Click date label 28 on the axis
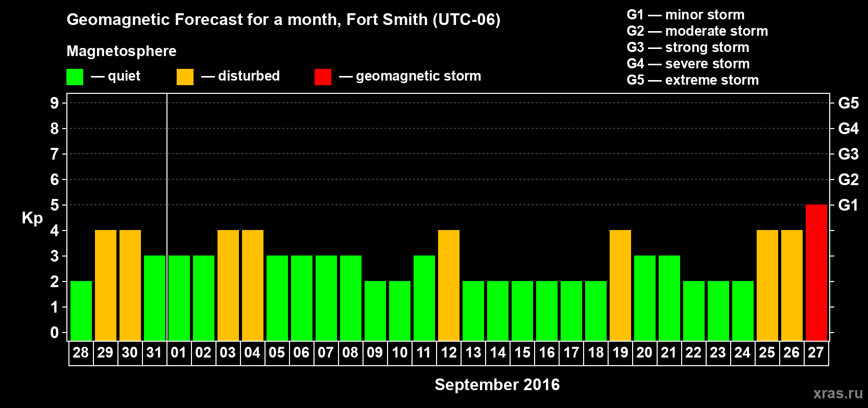 tap(81, 352)
